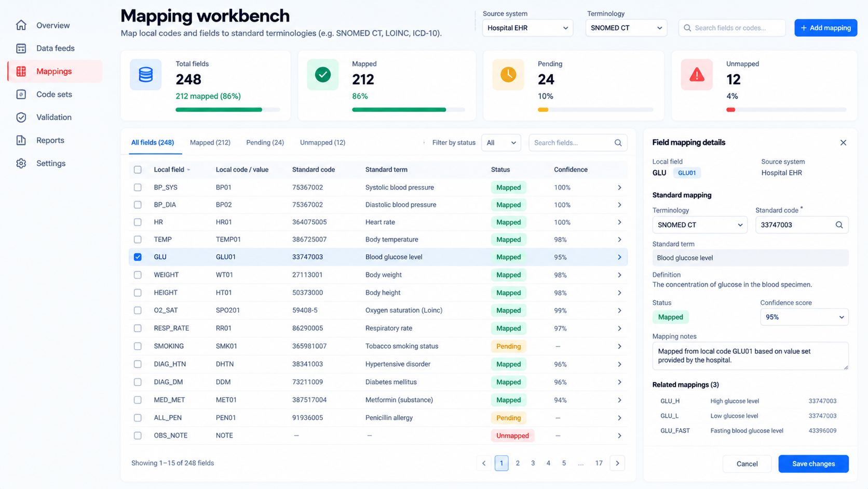Click the Settings gear icon
The height and width of the screenshot is (489, 868).
21,163
